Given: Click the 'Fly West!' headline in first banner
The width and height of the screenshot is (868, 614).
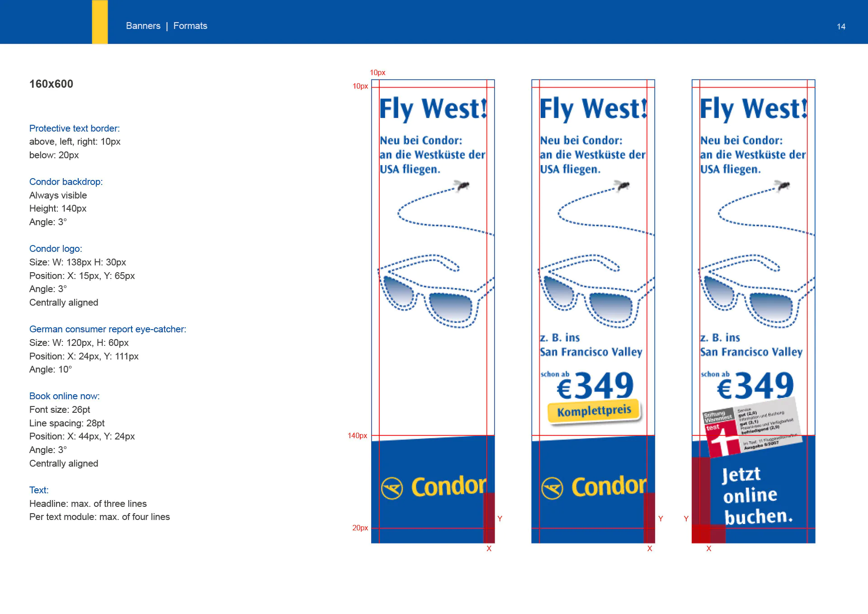Looking at the screenshot, I should click(x=433, y=109).
